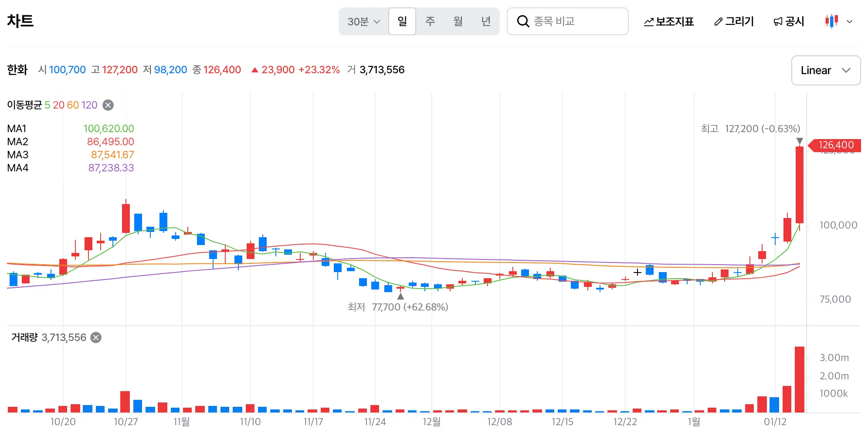Click the green 5 moving average color label

48,105
